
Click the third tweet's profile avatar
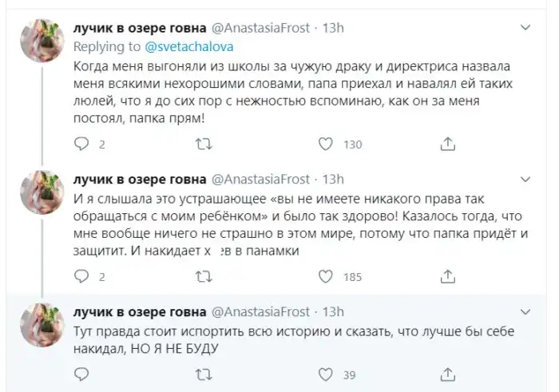coord(42,325)
